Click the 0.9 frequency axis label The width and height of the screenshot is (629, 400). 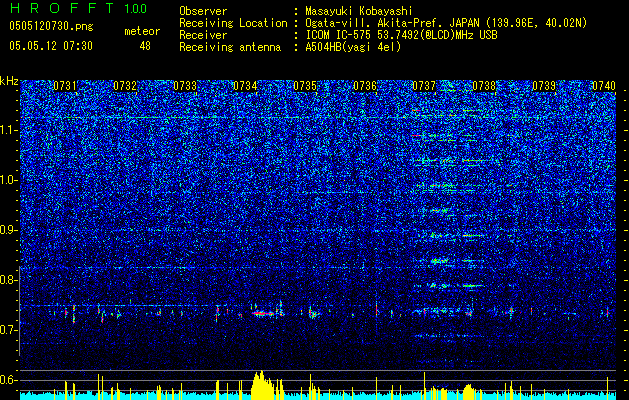(x=9, y=230)
